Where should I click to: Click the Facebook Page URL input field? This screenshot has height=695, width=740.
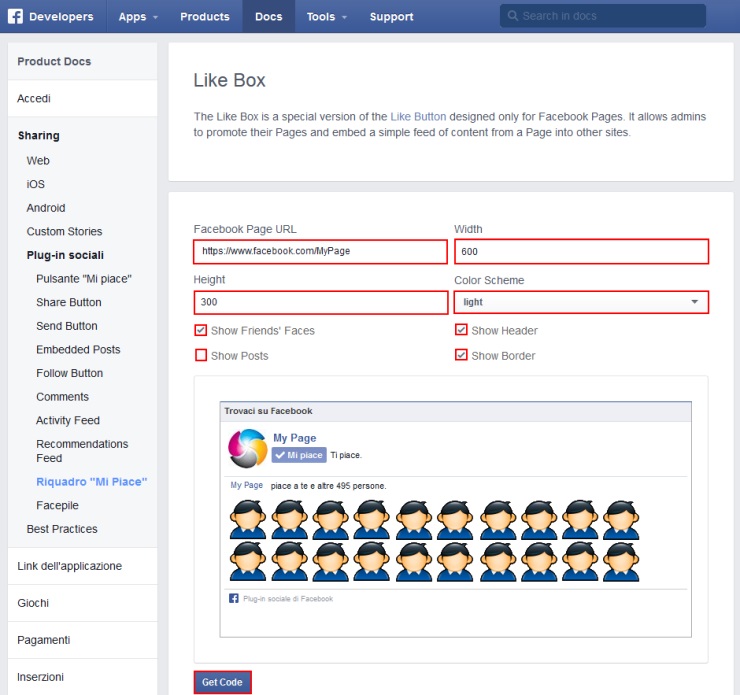click(320, 251)
